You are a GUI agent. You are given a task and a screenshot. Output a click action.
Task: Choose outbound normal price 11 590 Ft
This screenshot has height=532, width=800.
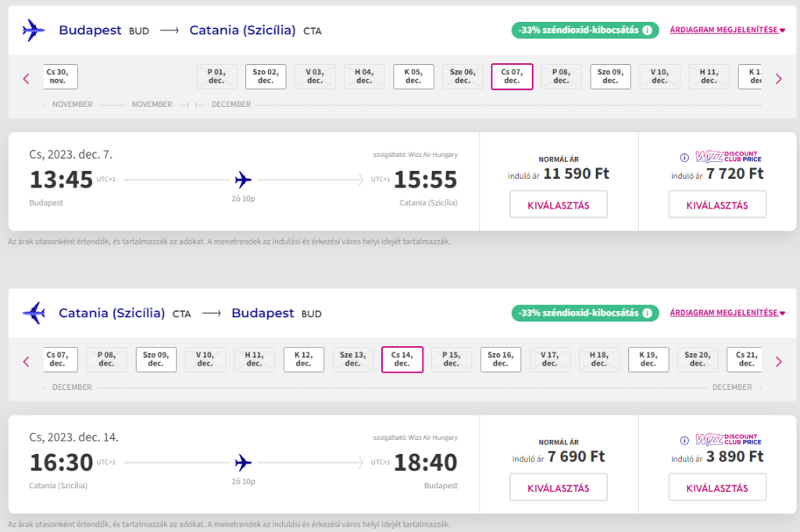[558, 205]
